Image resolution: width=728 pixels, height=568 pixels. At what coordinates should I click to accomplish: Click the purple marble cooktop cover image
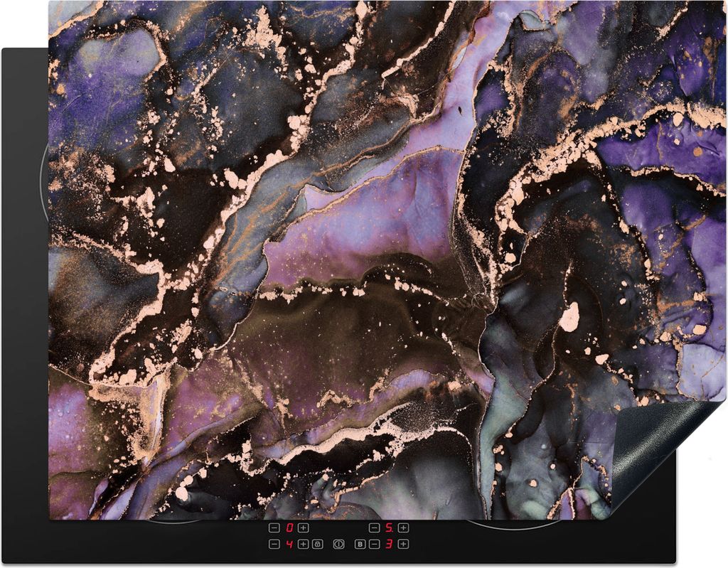[355, 249]
